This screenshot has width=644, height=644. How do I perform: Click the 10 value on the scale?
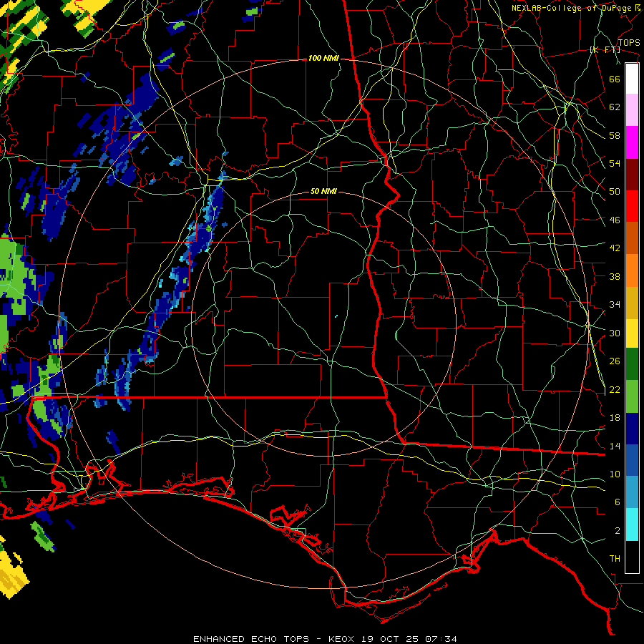point(615,474)
